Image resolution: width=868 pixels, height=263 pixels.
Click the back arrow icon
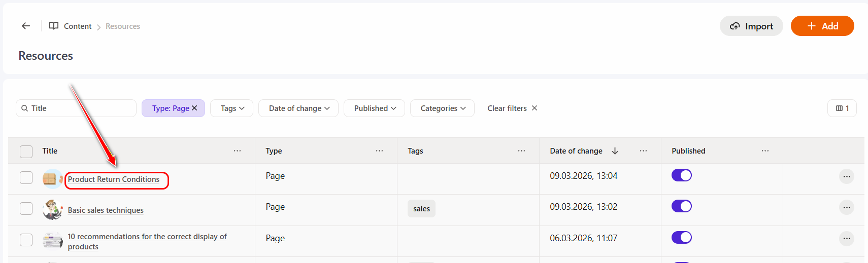(x=26, y=26)
